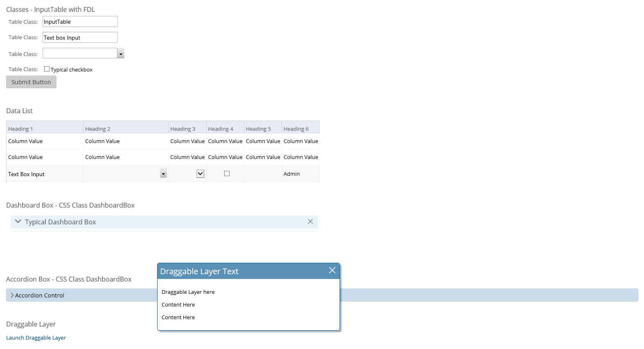Open the dropdown under Heading 3 column
Image resolution: width=644 pixels, height=349 pixels.
[200, 174]
